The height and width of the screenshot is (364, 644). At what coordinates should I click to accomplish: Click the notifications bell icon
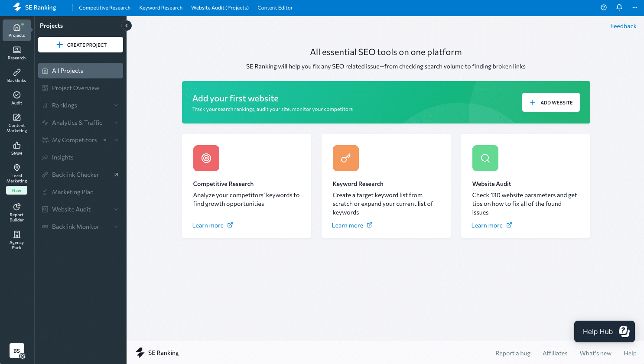tap(619, 7)
